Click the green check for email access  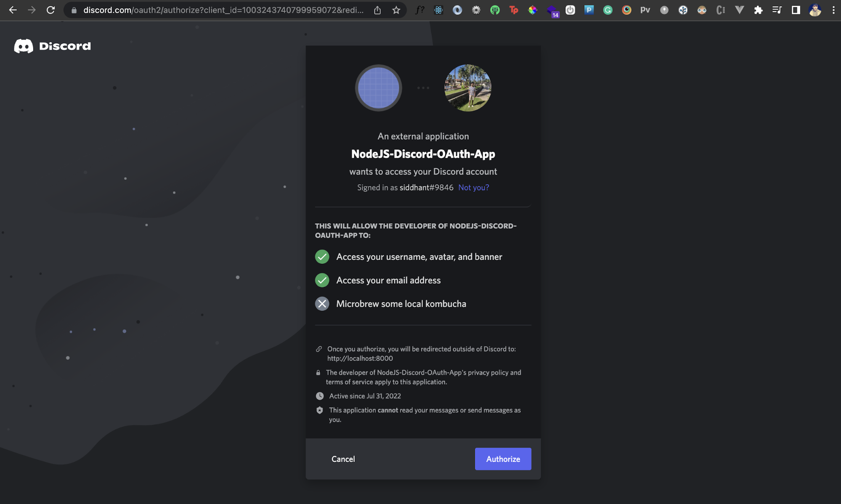(322, 280)
